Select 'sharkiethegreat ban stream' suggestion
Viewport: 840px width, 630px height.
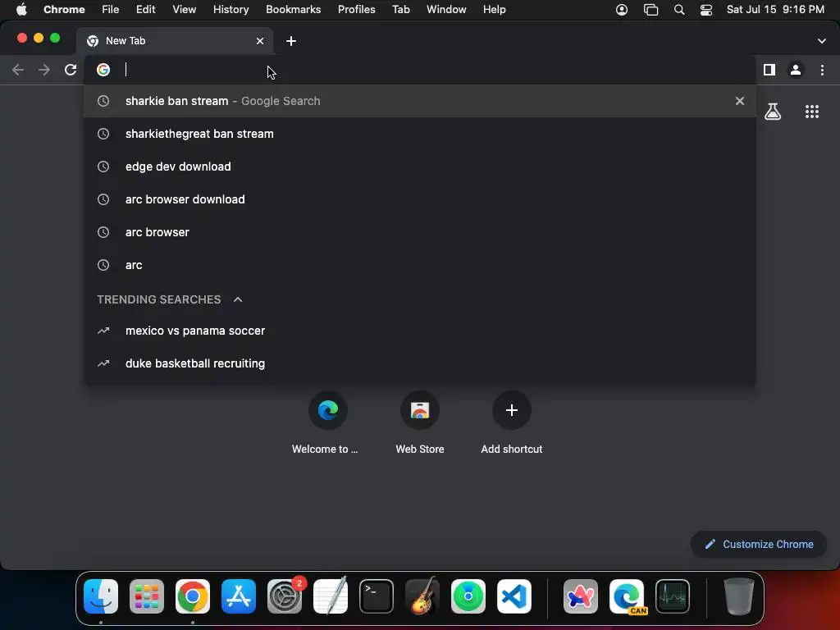420,134
